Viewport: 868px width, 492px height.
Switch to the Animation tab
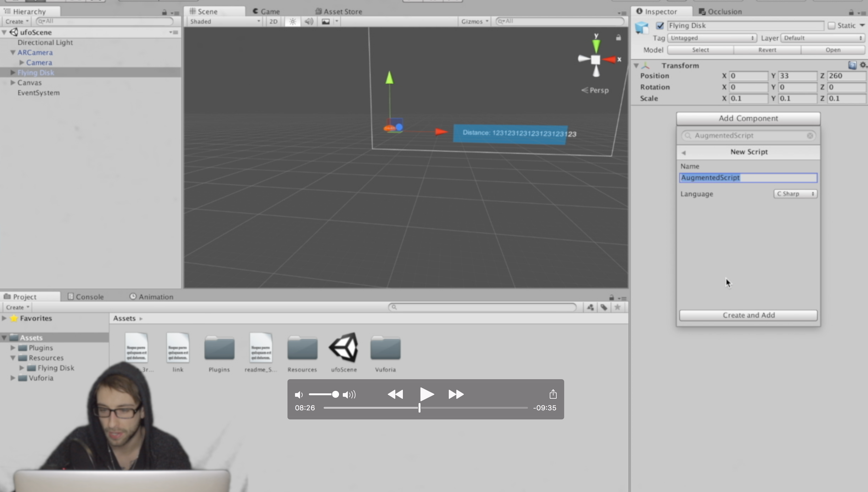[151, 297]
